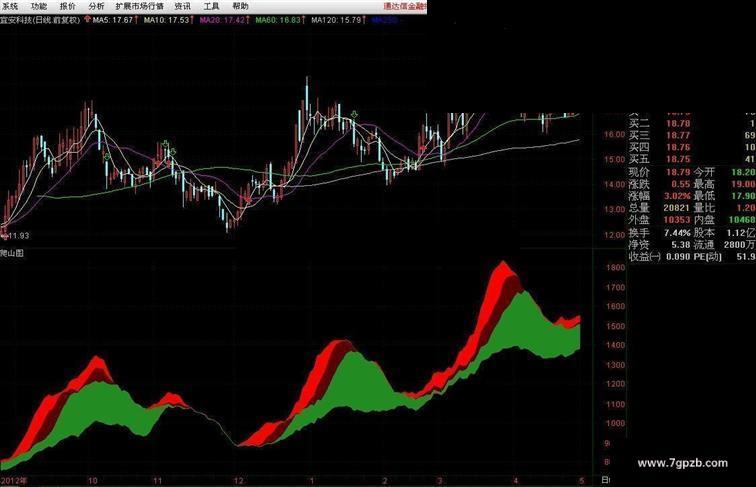
Task: Jump to month 1 on time axis
Action: pos(311,481)
